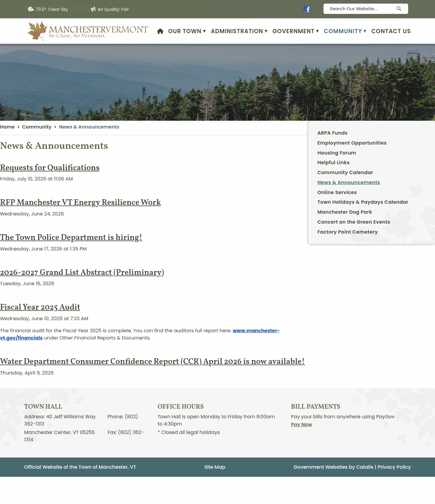Click the mountain forest banner image
This screenshot has height=504, width=435.
217,82
